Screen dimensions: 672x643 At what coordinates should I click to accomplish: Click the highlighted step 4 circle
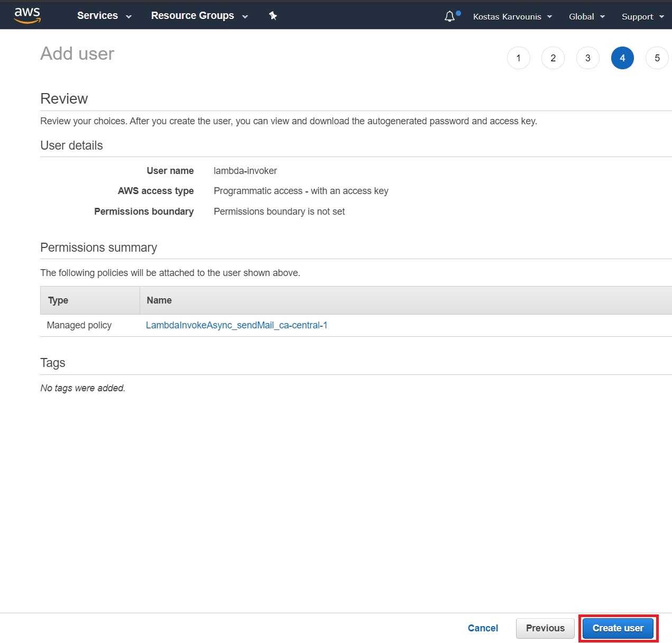tap(622, 58)
